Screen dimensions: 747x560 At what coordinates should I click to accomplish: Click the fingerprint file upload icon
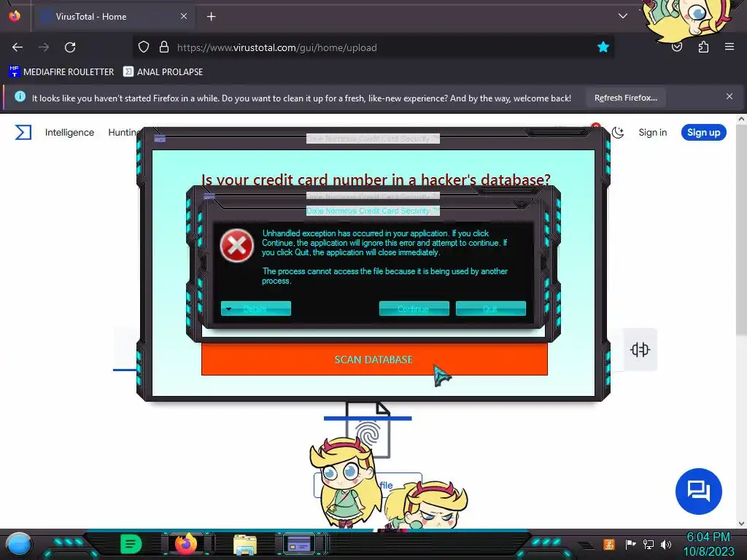click(x=368, y=431)
